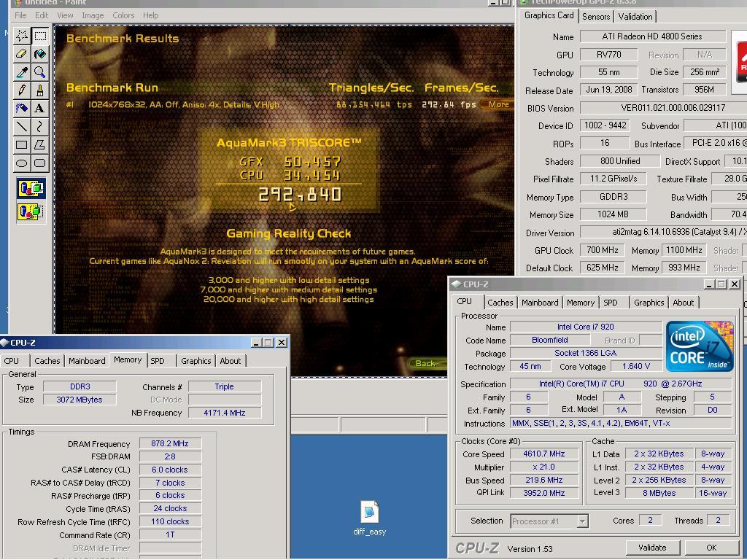
Task: Open the Colors menu in Paint
Action: coord(123,15)
